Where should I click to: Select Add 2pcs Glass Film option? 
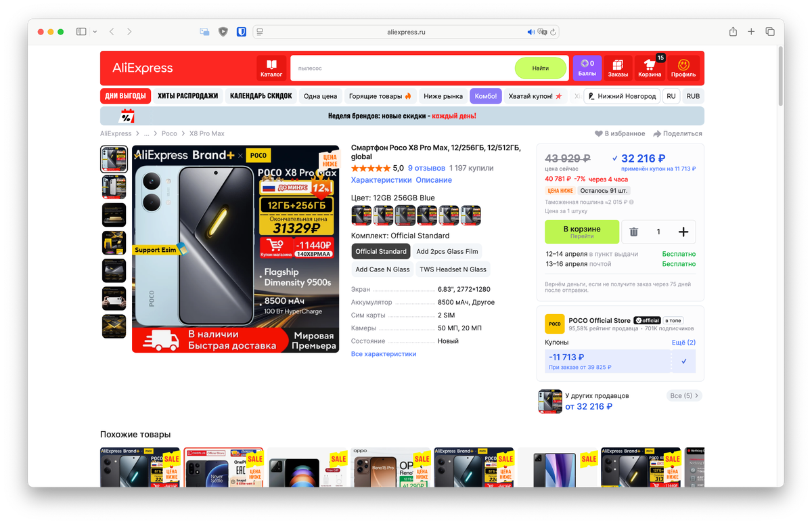pyautogui.click(x=447, y=251)
